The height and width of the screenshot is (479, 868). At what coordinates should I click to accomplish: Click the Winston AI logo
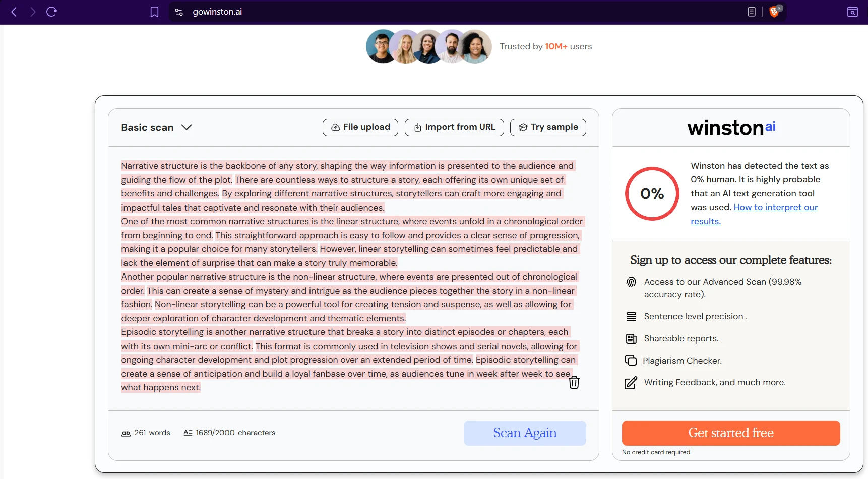(731, 128)
